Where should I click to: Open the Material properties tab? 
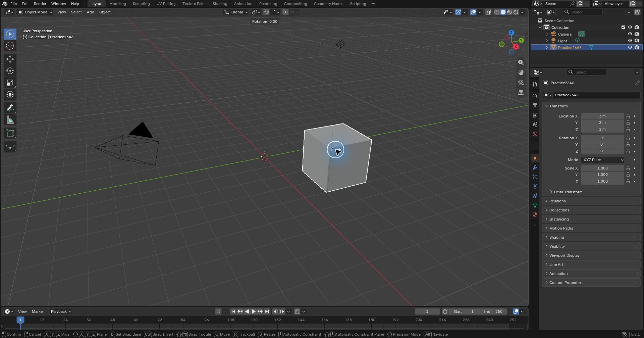tap(535, 214)
